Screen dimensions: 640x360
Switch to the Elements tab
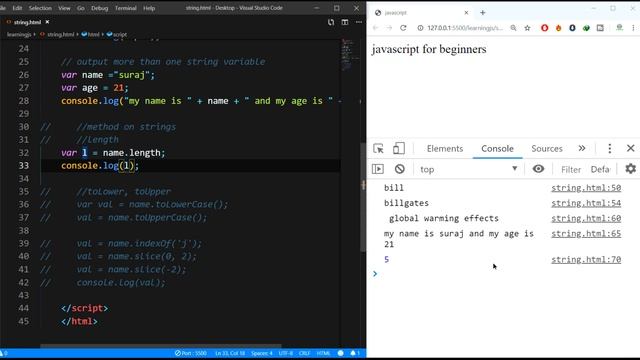445,149
